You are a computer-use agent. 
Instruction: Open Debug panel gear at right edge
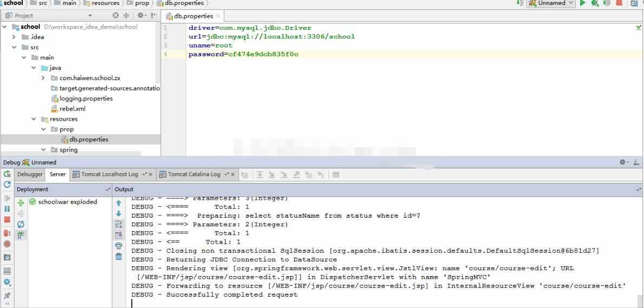pyautogui.click(x=623, y=162)
